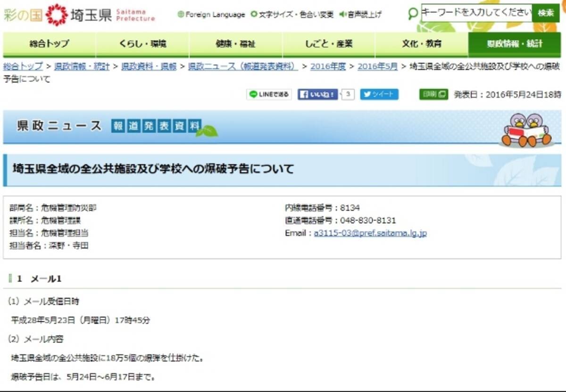This screenshot has width=566, height=392.
Task: Follow the 2016年度 breadcrumb link
Action: [328, 66]
